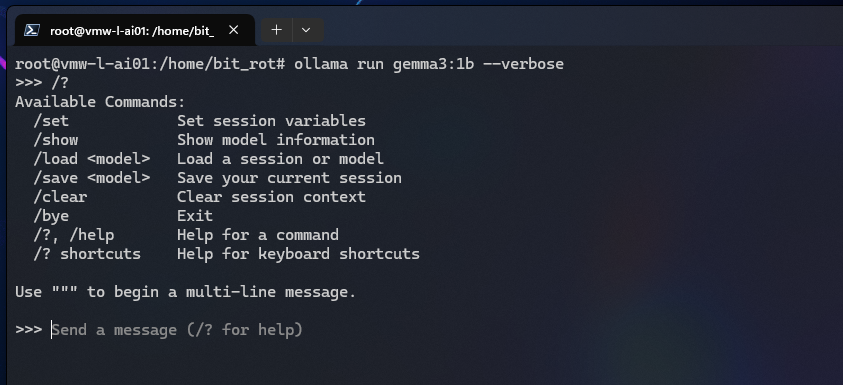This screenshot has width=843, height=385.
Task: Open a new tab with the plus button
Action: click(x=276, y=30)
